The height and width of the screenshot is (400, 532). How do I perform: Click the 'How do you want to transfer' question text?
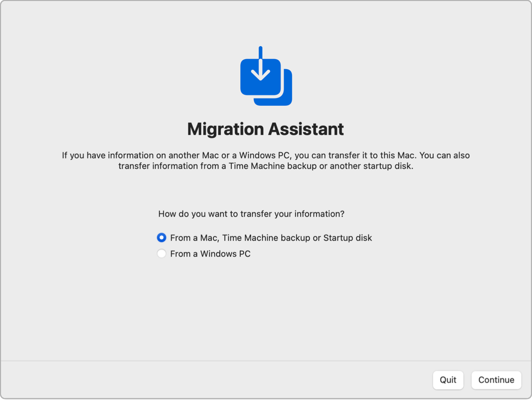[x=251, y=214]
